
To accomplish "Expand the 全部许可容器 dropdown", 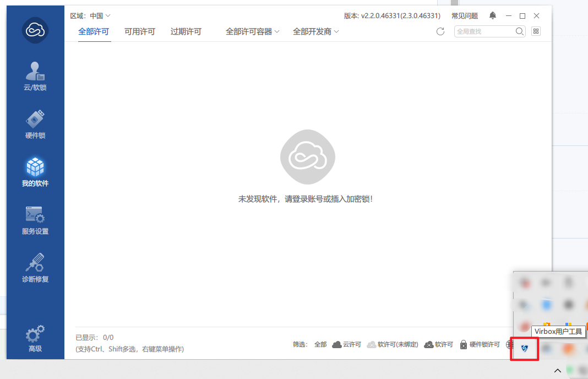I will (252, 31).
